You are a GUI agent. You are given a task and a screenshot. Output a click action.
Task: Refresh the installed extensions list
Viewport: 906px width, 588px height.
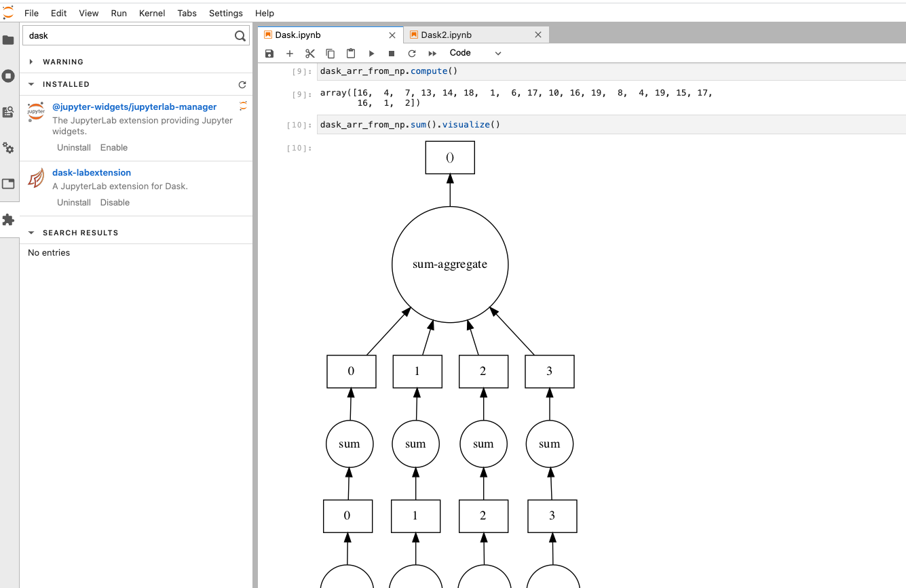(x=242, y=84)
